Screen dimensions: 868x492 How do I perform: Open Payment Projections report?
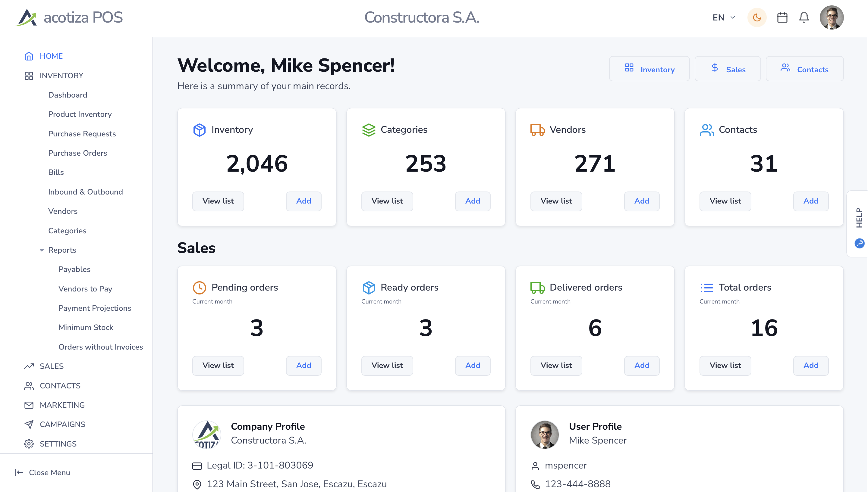click(x=95, y=308)
